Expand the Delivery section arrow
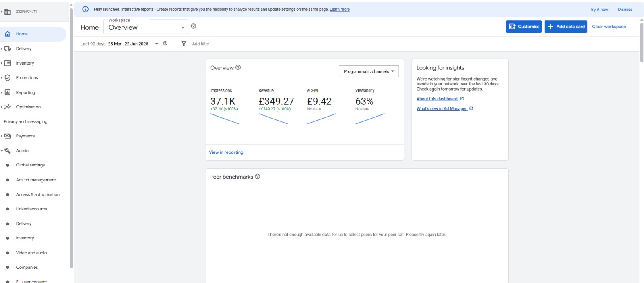 [2, 49]
